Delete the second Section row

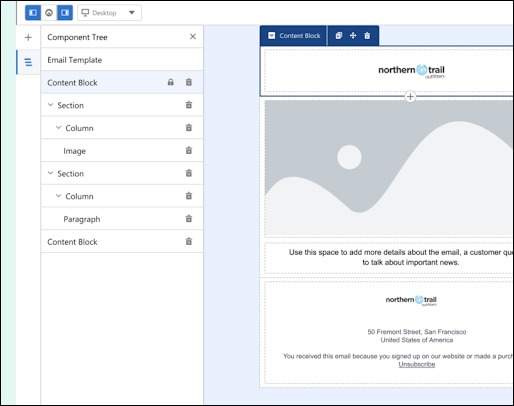[x=189, y=173]
